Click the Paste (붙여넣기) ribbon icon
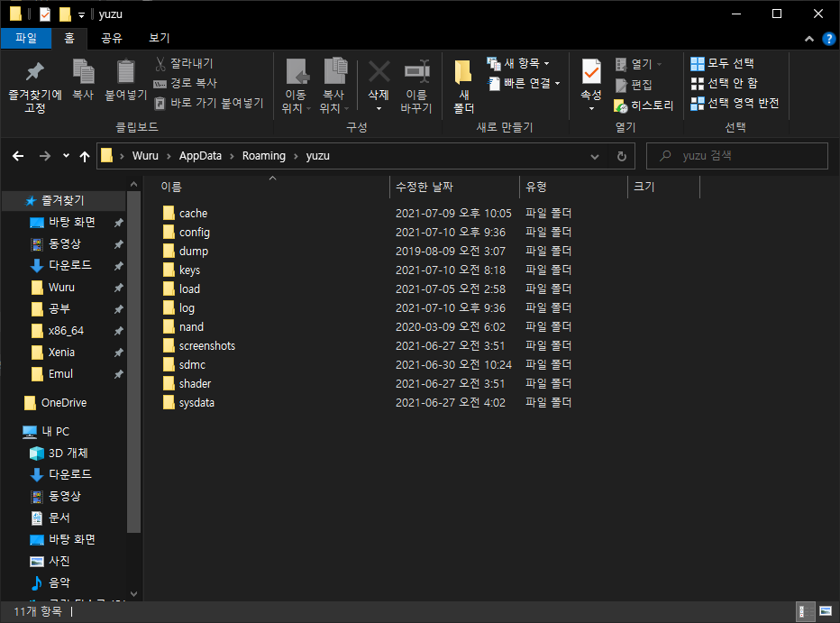This screenshot has width=840, height=623. [126, 72]
